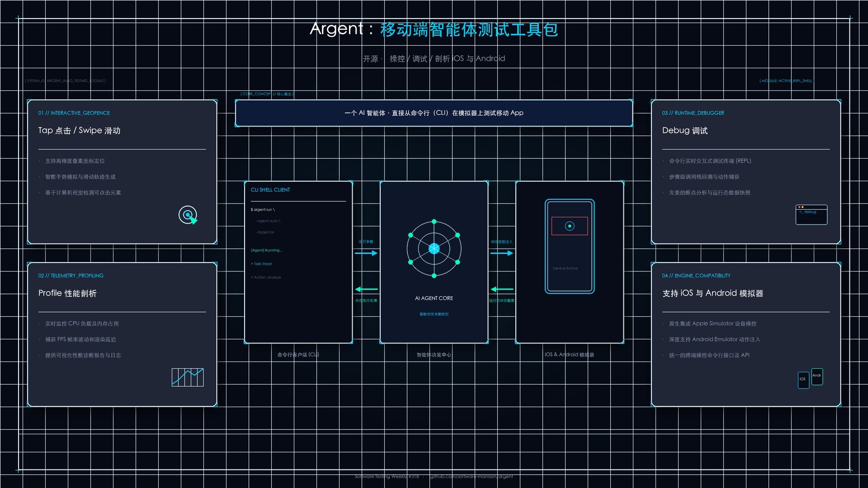Click the debug terminal window icon

click(811, 215)
